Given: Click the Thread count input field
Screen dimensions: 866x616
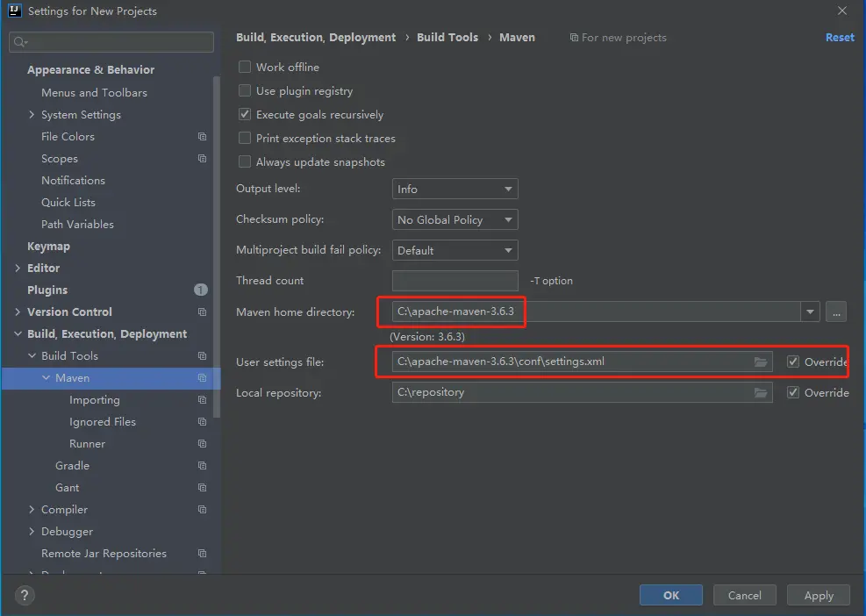Looking at the screenshot, I should coord(454,281).
